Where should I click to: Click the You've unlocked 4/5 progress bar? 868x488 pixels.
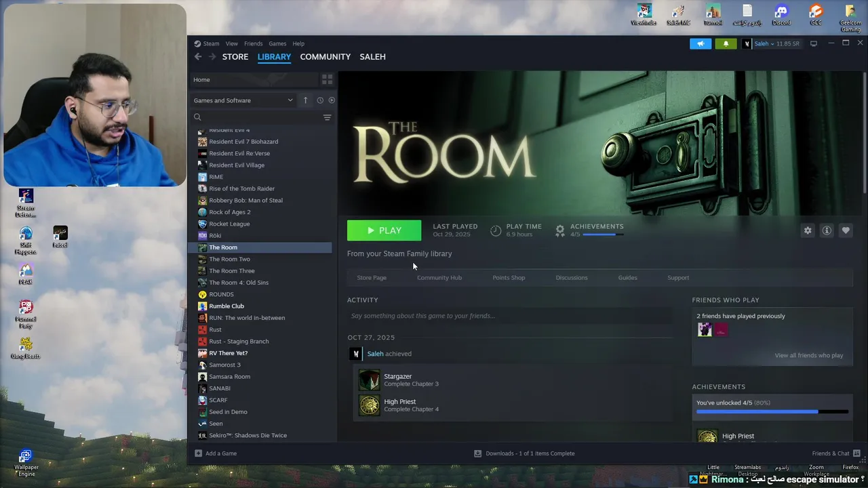pyautogui.click(x=772, y=411)
